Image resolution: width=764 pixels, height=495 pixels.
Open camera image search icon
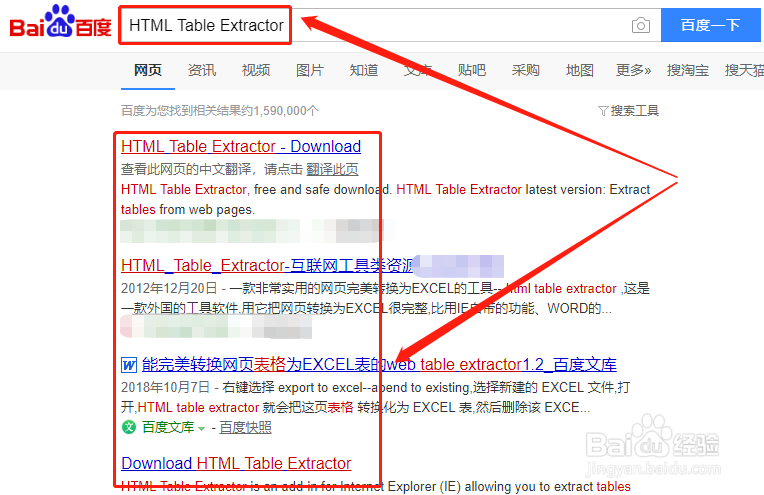click(640, 25)
